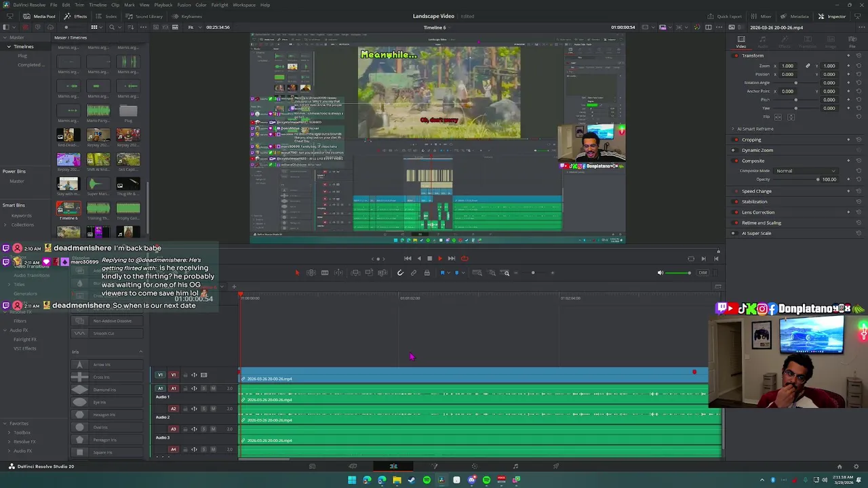Toggle the Cropping enable switch
Image resolution: width=868 pixels, height=488 pixels.
coord(736,140)
